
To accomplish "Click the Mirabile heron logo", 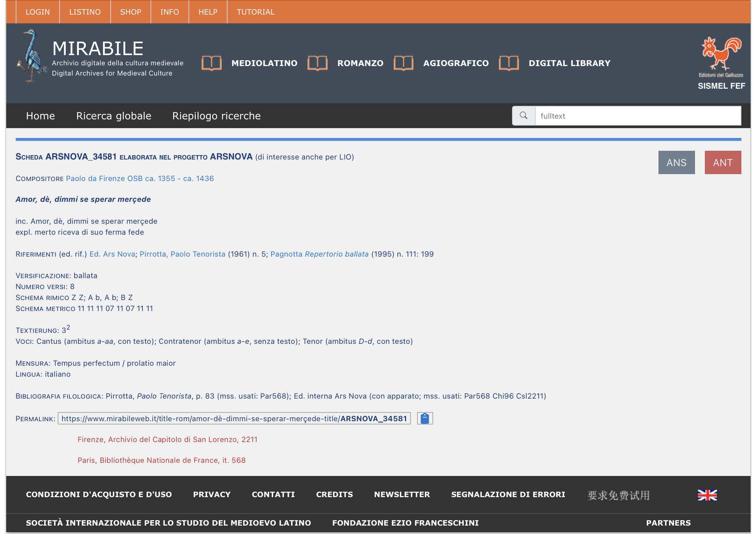I will click(31, 57).
